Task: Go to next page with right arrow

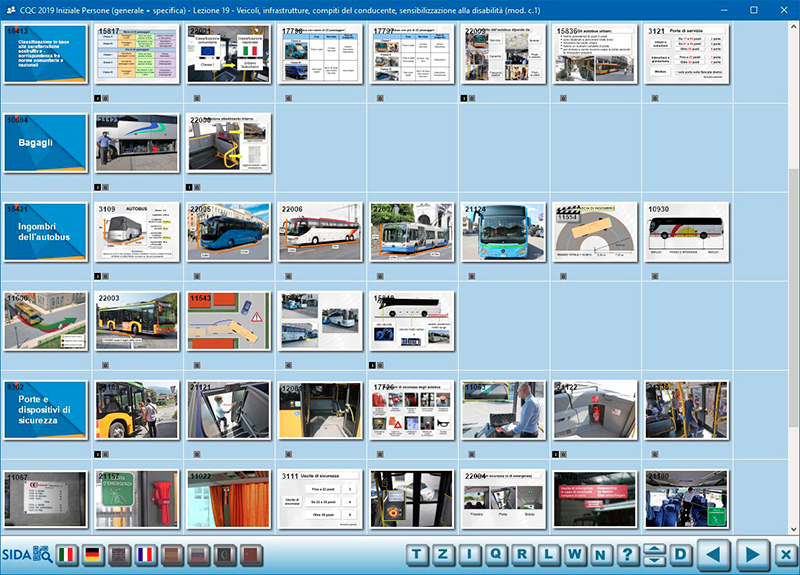Action: [754, 555]
